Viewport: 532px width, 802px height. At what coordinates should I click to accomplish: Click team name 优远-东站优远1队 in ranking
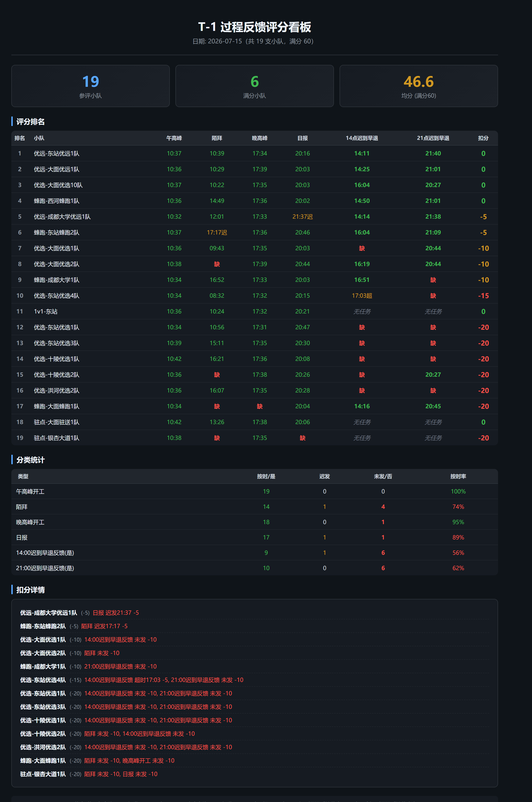tap(57, 153)
